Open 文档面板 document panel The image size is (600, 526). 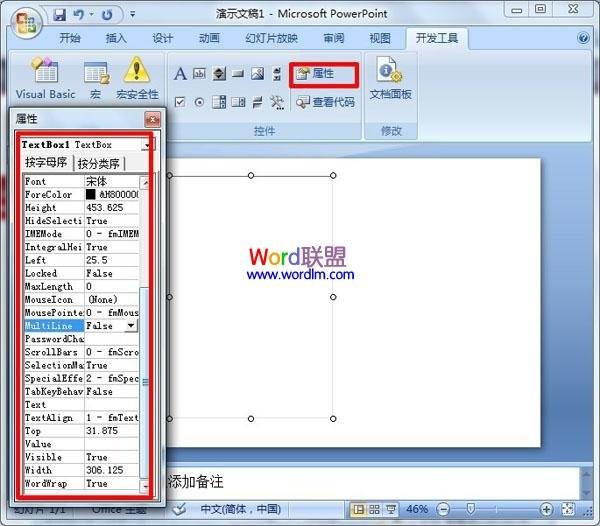click(390, 78)
